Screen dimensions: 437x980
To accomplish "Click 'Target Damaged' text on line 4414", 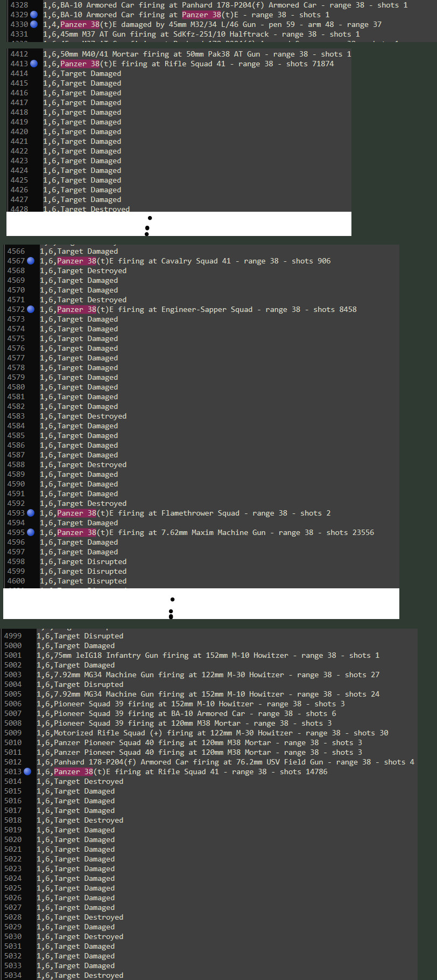I will (90, 73).
